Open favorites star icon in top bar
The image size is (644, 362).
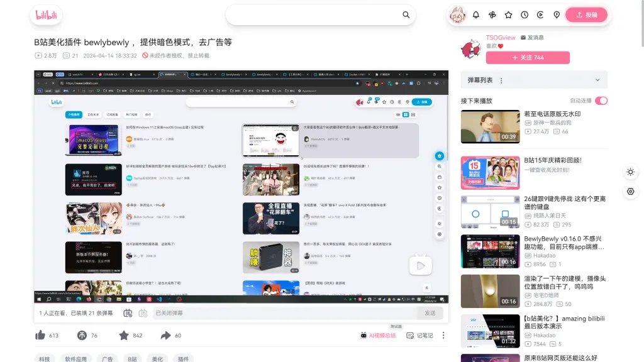coord(508,15)
